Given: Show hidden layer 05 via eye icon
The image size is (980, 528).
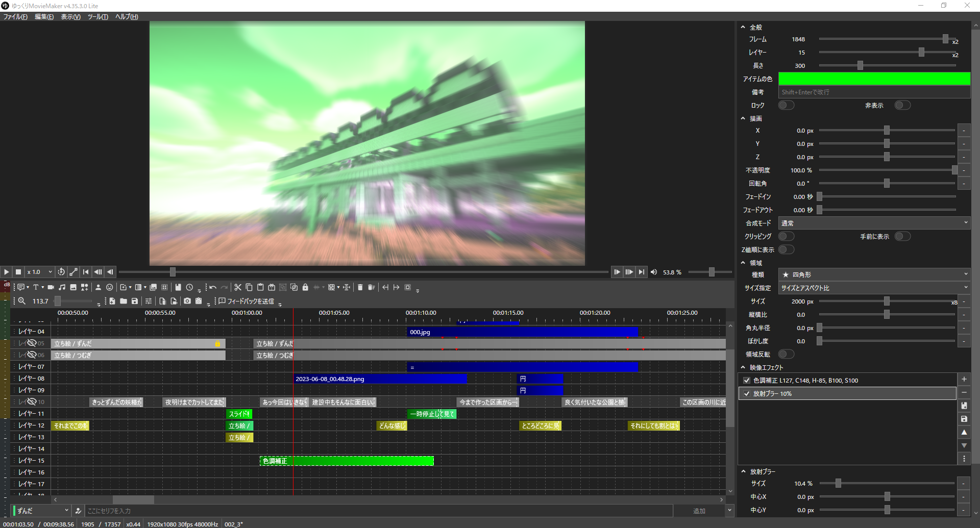Looking at the screenshot, I should pos(32,343).
